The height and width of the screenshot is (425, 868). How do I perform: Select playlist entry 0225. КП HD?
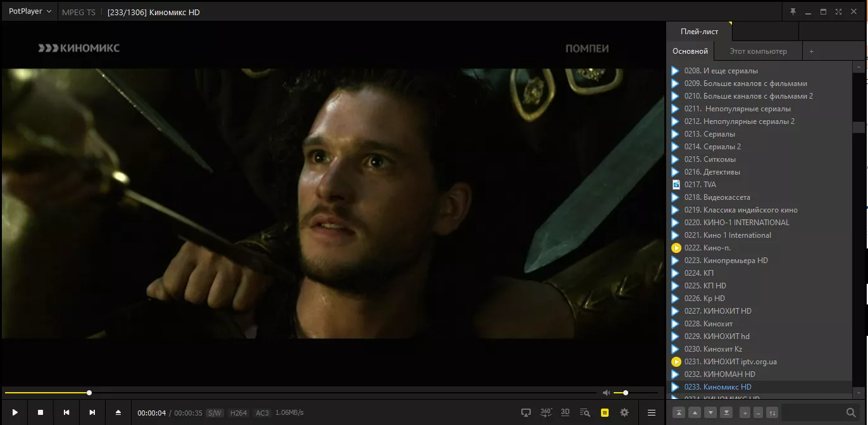[x=760, y=286]
